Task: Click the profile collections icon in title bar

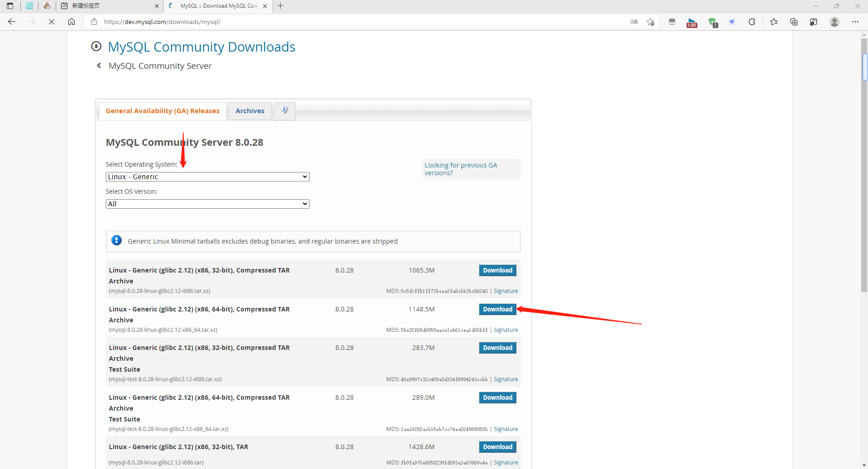Action: pos(47,6)
